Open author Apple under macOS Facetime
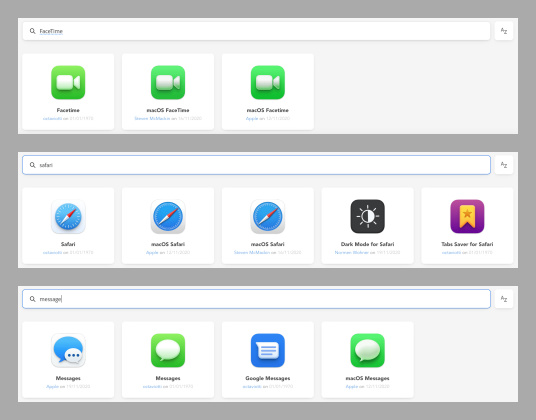Viewport: 536px width, 420px height. (252, 119)
